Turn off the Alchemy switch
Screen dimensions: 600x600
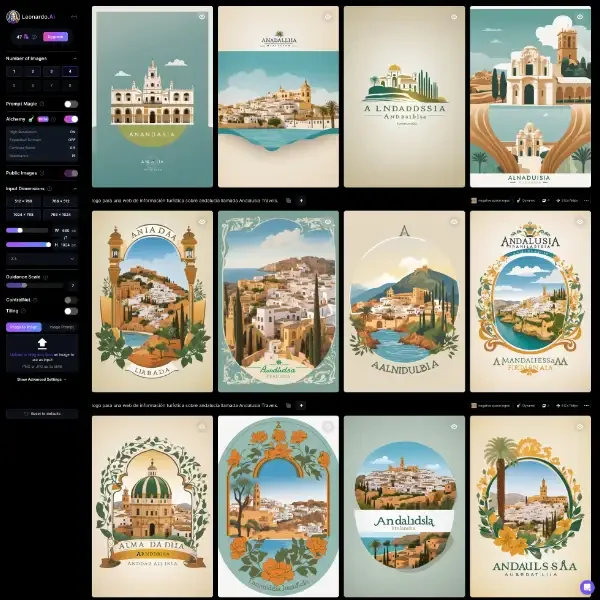71,119
